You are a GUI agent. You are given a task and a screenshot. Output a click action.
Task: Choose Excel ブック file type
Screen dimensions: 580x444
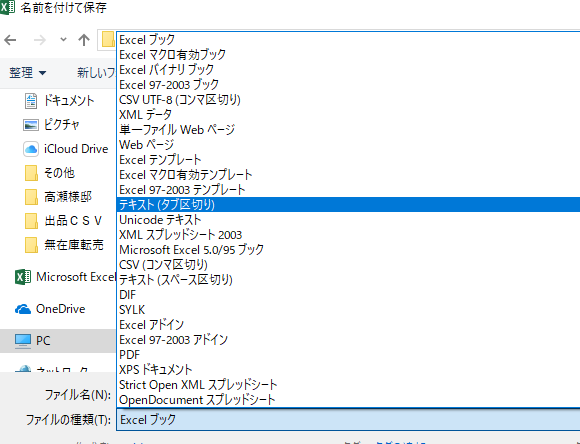348,40
